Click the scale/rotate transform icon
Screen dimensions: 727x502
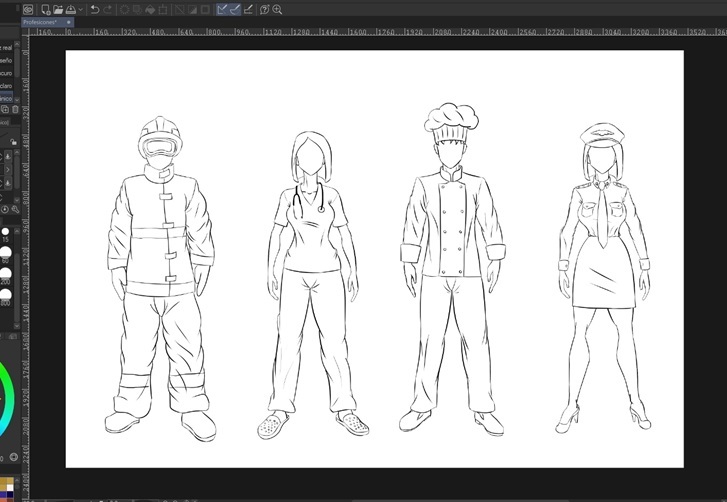point(163,9)
